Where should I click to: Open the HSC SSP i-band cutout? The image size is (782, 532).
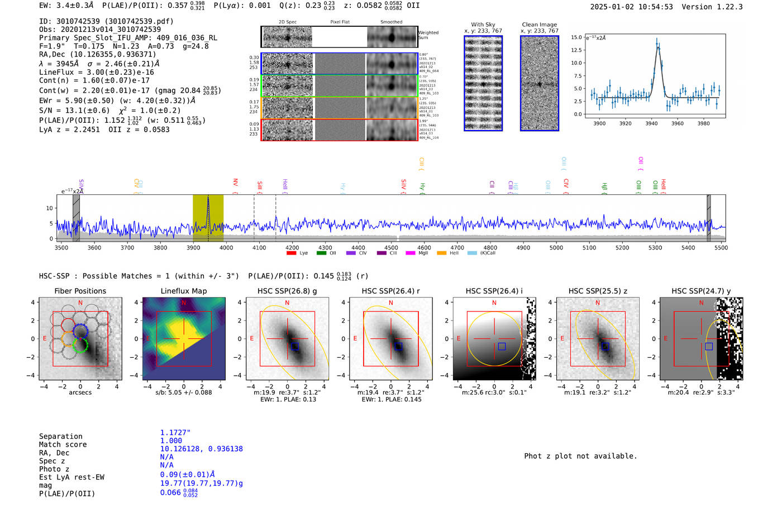(494, 339)
